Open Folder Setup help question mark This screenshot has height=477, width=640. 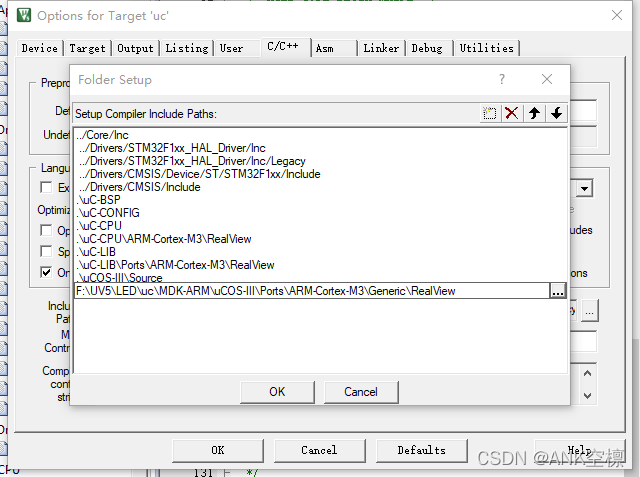click(502, 79)
